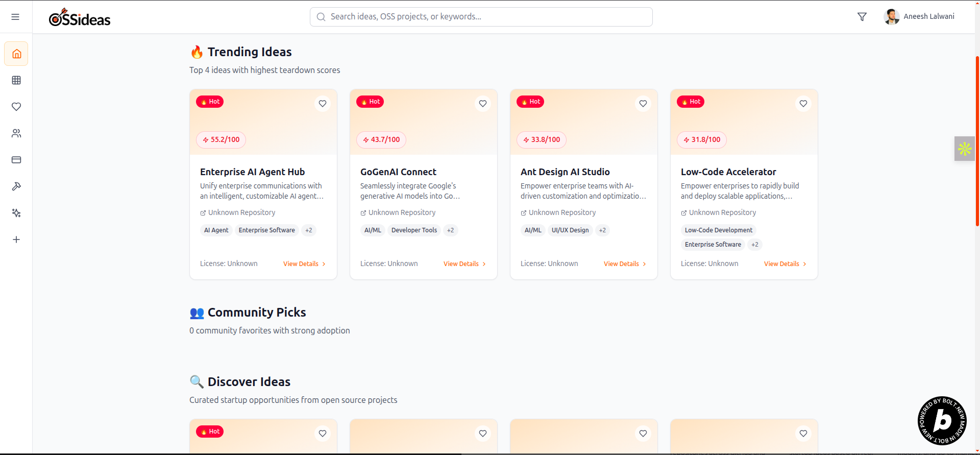Click Enterprise Software tag on Low-Code Accelerator
980x455 pixels.
713,245
